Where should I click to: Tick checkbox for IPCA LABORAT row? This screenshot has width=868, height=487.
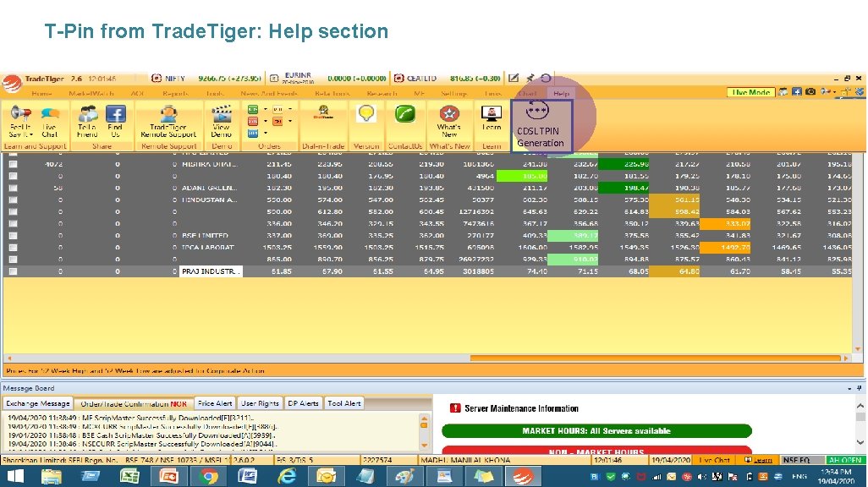13,248
